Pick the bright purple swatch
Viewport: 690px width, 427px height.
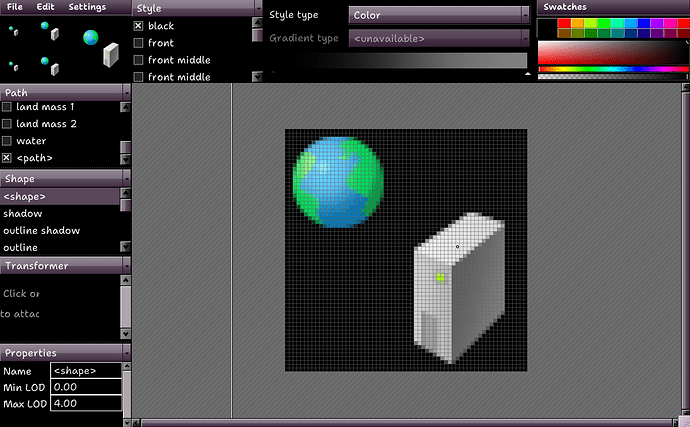[x=657, y=23]
